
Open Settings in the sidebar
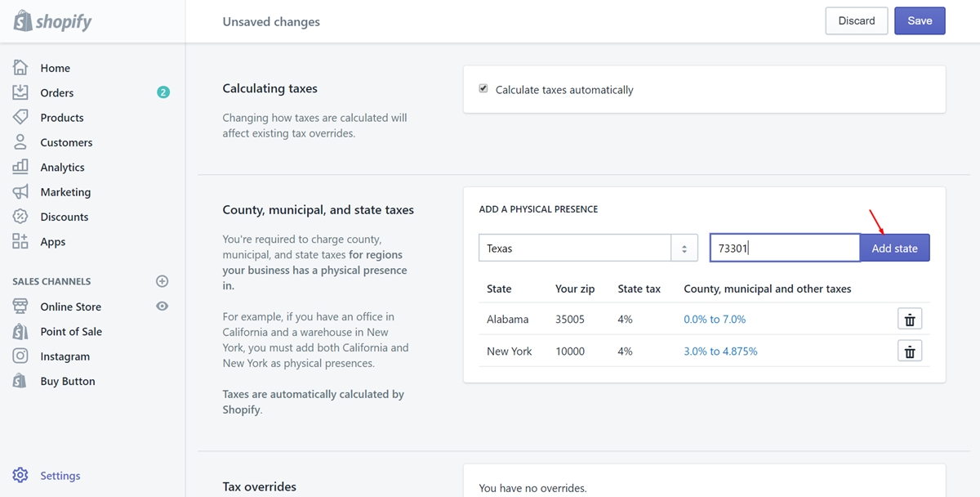point(60,476)
